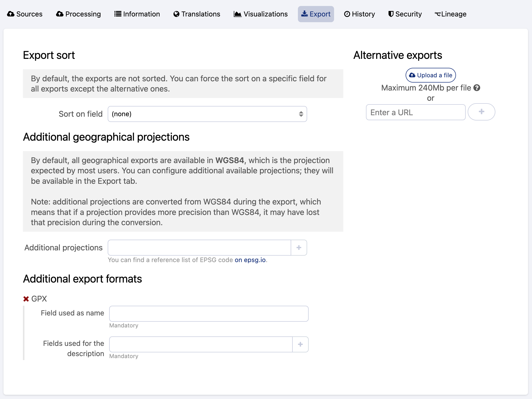Click the Lineage tab icon
Image resolution: width=532 pixels, height=399 pixels.
438,14
